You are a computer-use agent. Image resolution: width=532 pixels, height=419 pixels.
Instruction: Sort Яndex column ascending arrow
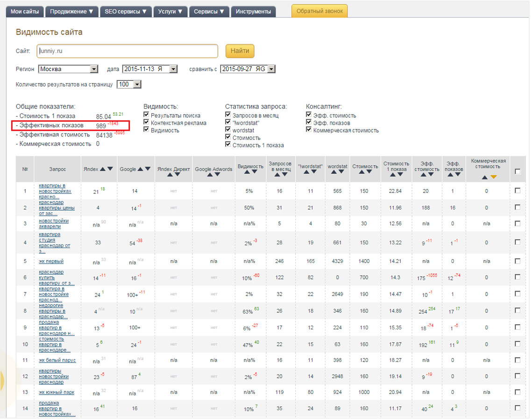point(103,169)
